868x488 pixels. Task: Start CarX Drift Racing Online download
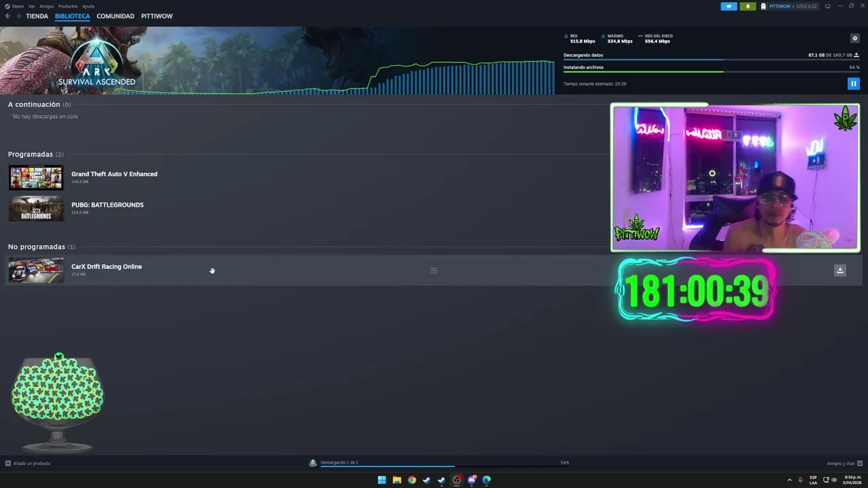click(x=840, y=270)
